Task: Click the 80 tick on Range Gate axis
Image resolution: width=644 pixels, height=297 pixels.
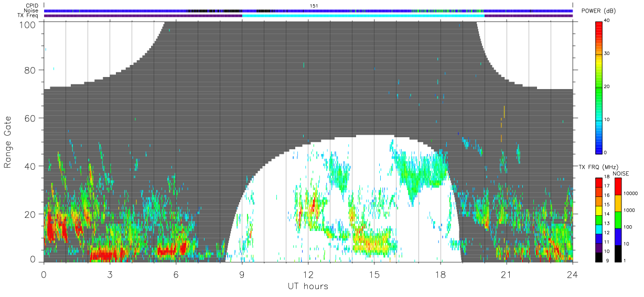Action: tap(30, 70)
